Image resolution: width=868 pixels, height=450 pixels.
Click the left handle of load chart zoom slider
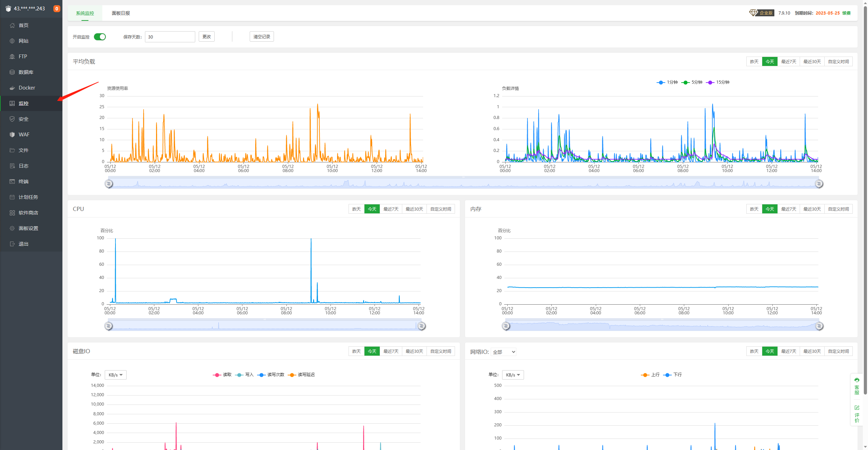(109, 184)
